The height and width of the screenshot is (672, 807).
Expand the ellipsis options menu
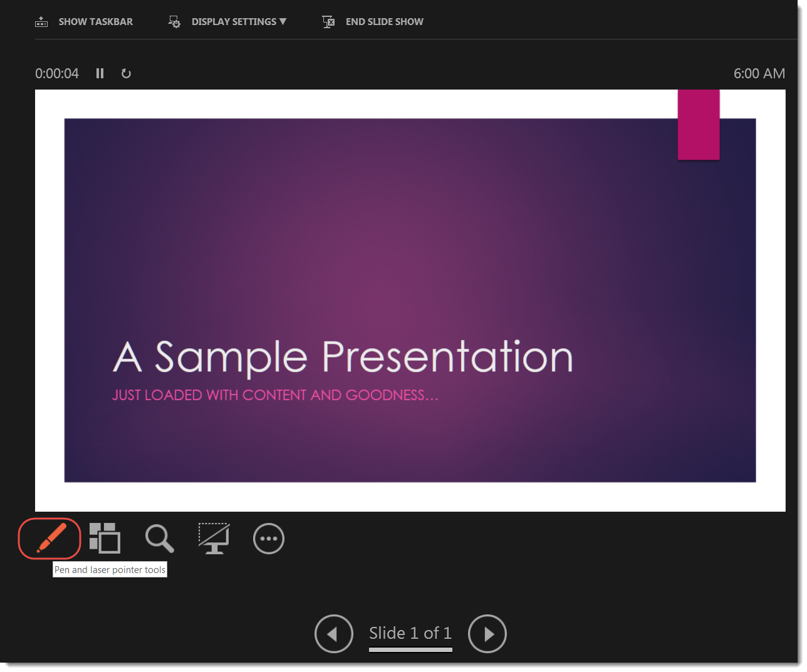(268, 539)
